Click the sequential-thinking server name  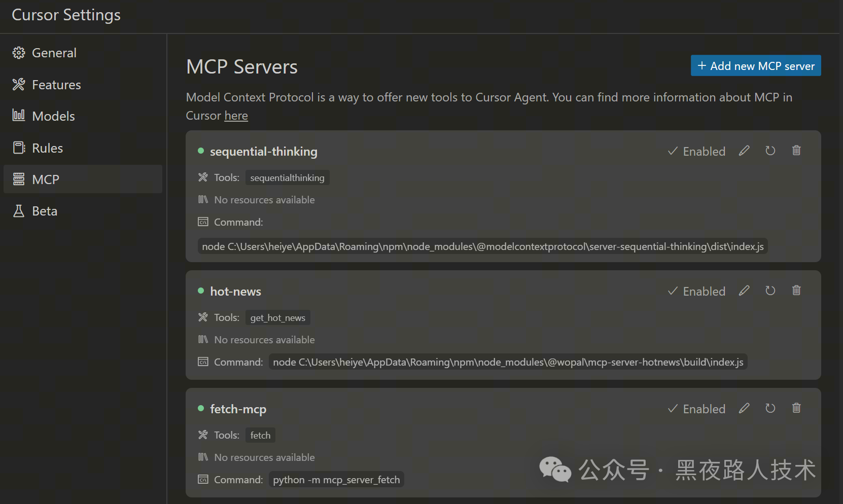(264, 151)
